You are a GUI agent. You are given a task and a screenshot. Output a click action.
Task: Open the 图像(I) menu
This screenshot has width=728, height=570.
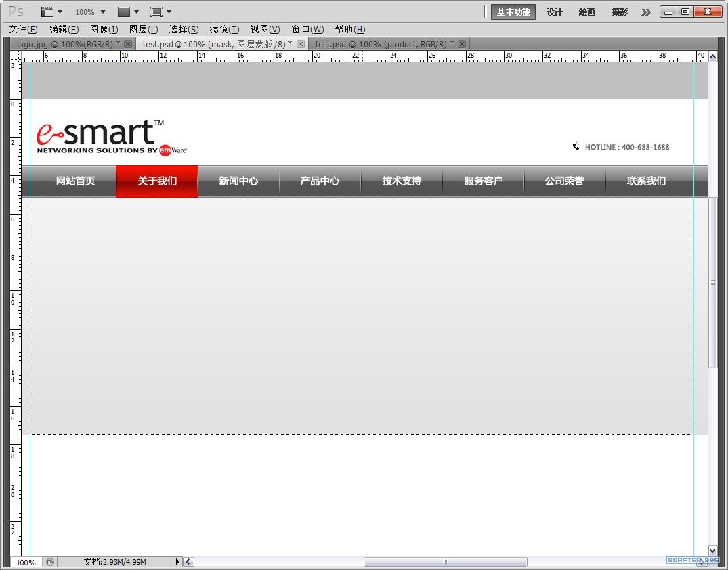pos(104,29)
